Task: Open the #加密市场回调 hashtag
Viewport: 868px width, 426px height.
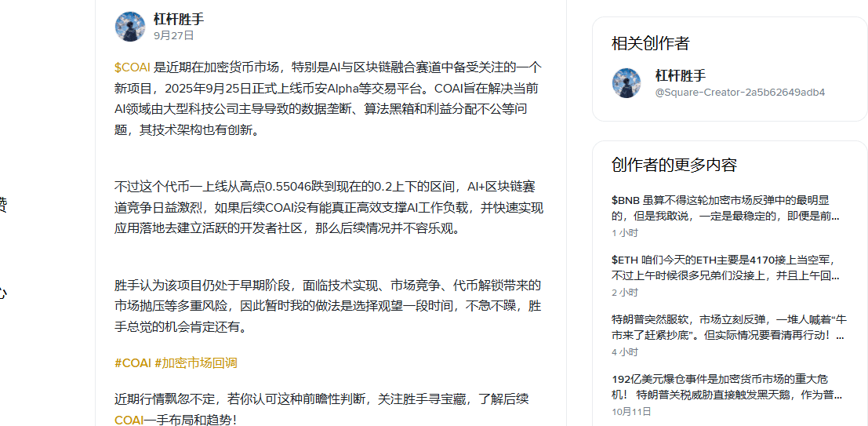Action: click(x=196, y=363)
